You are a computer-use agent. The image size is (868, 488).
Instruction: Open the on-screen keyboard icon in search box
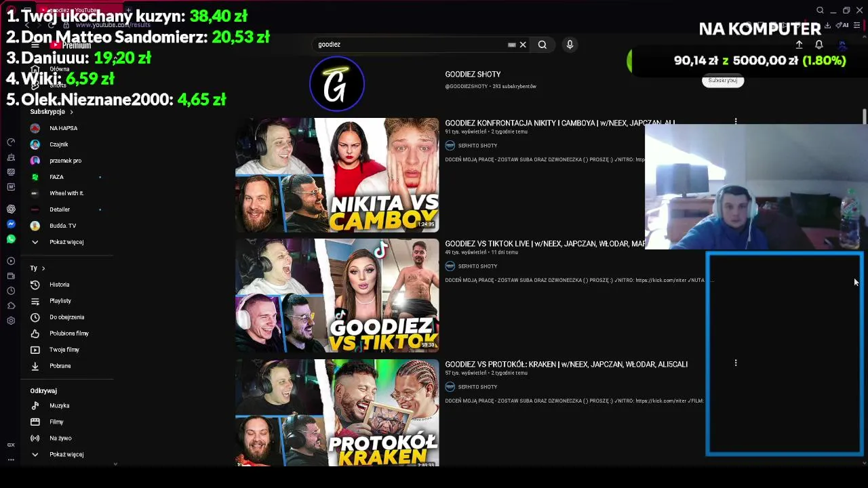click(x=512, y=45)
